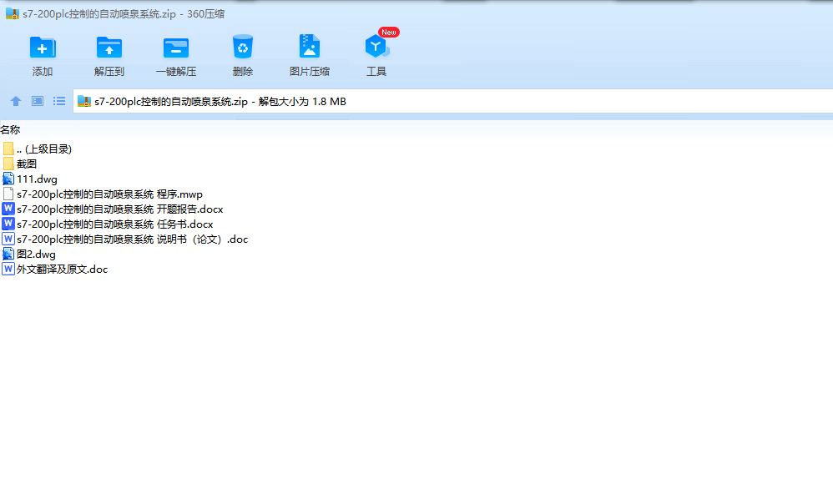Select the file s7-200plc控制的自动喷泉系统 开题报告.docx

119,209
